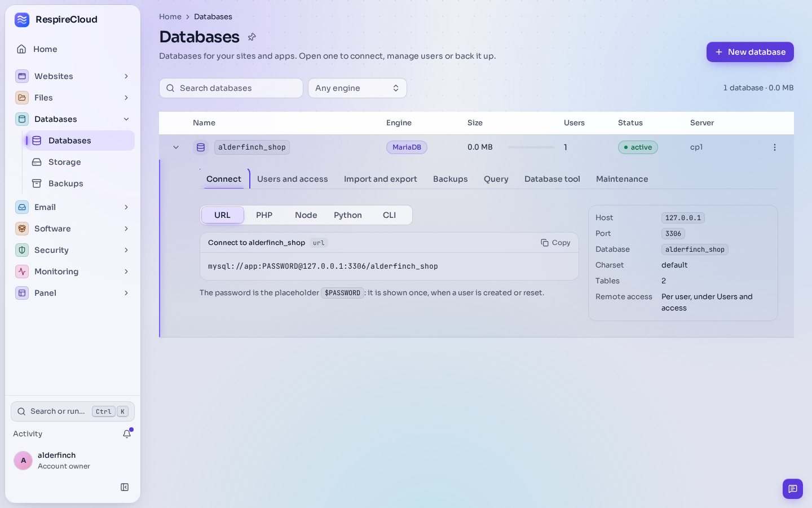Click the Host value 127.0.0.1
The height and width of the screenshot is (508, 812).
click(683, 218)
